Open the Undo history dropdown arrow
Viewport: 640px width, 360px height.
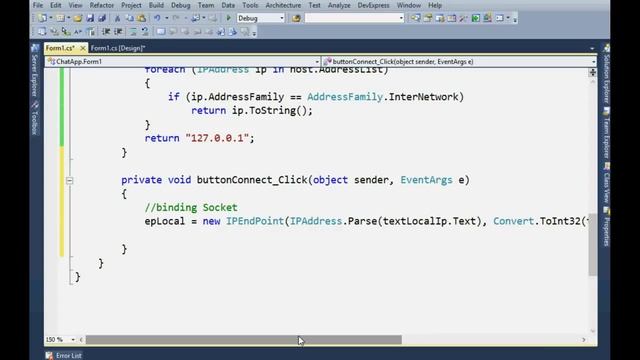click(x=166, y=18)
